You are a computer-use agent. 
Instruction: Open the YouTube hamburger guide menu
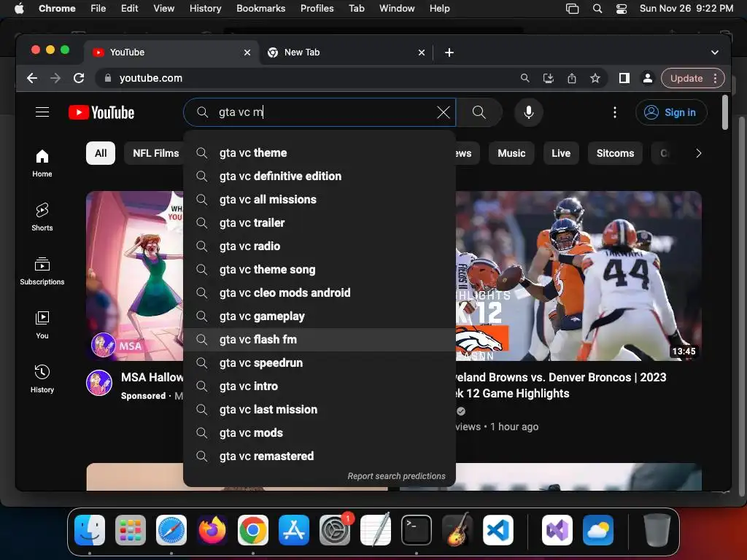(42, 112)
